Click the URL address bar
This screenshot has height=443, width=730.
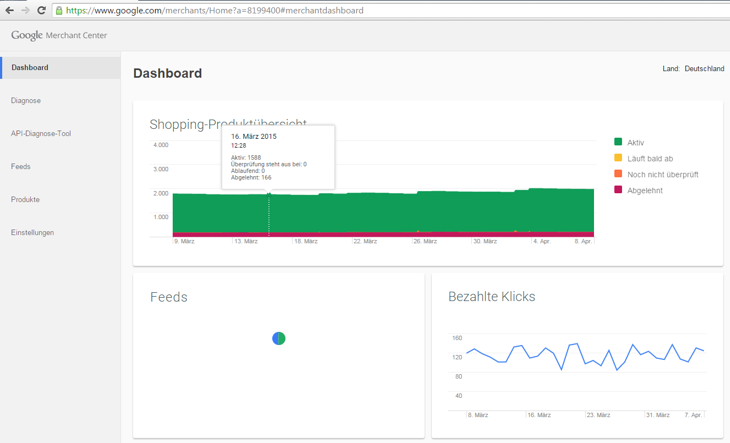point(390,10)
